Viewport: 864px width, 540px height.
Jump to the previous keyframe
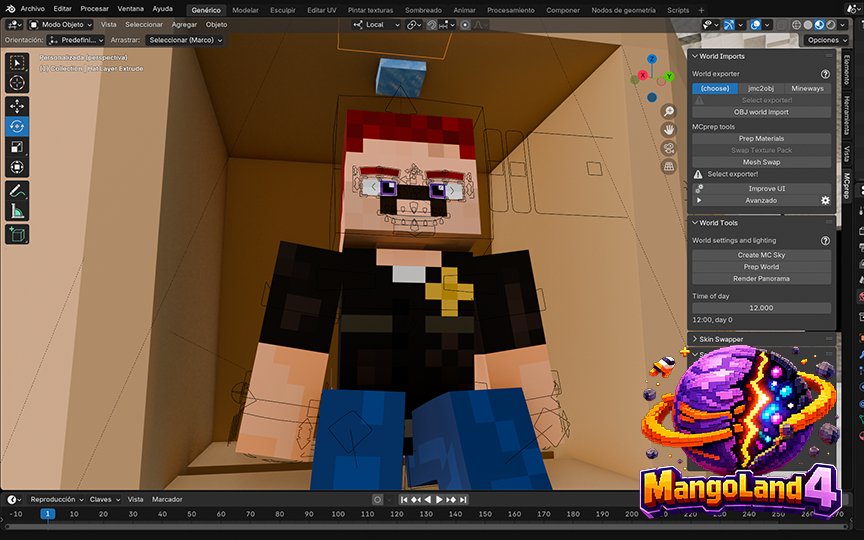[415, 500]
